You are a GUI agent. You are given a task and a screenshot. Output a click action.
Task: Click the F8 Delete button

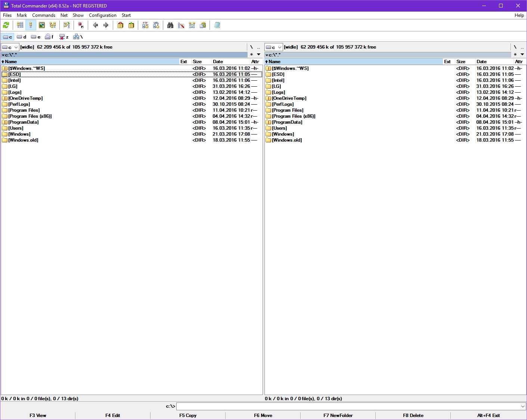[413, 415]
